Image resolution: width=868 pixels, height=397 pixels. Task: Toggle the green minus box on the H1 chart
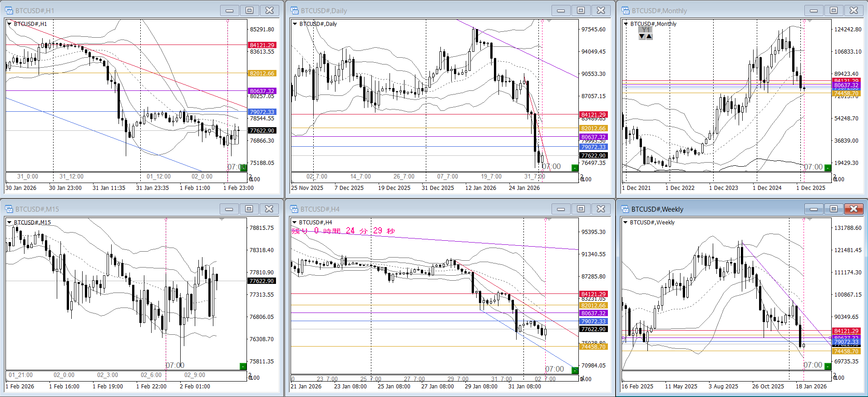(x=243, y=168)
